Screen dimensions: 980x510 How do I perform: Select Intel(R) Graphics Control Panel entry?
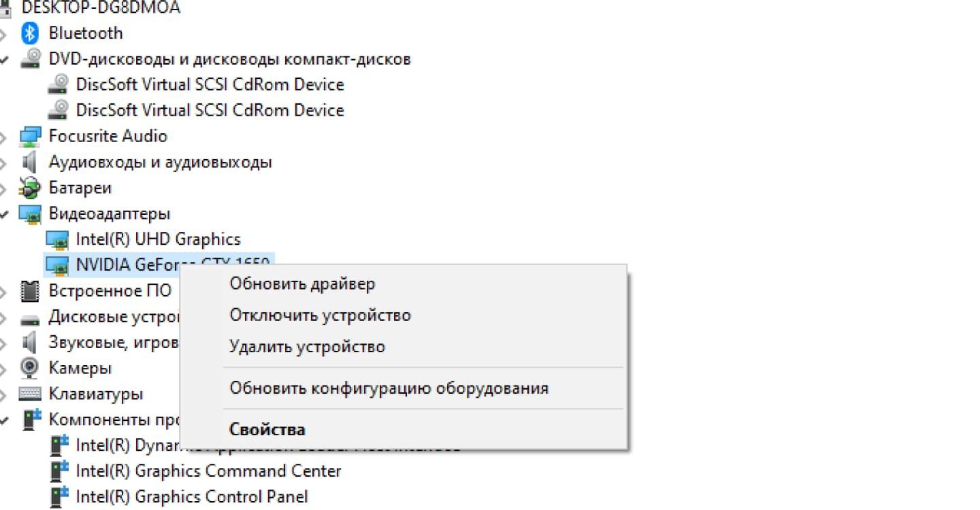192,496
